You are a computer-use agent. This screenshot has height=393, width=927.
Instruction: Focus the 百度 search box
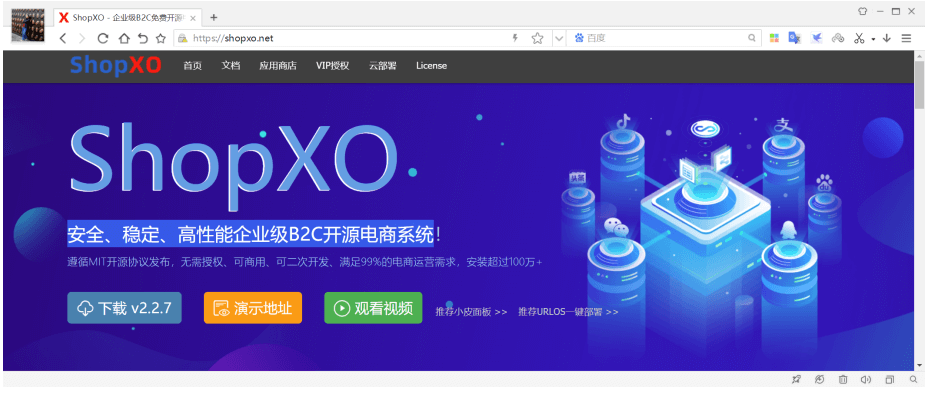point(665,38)
